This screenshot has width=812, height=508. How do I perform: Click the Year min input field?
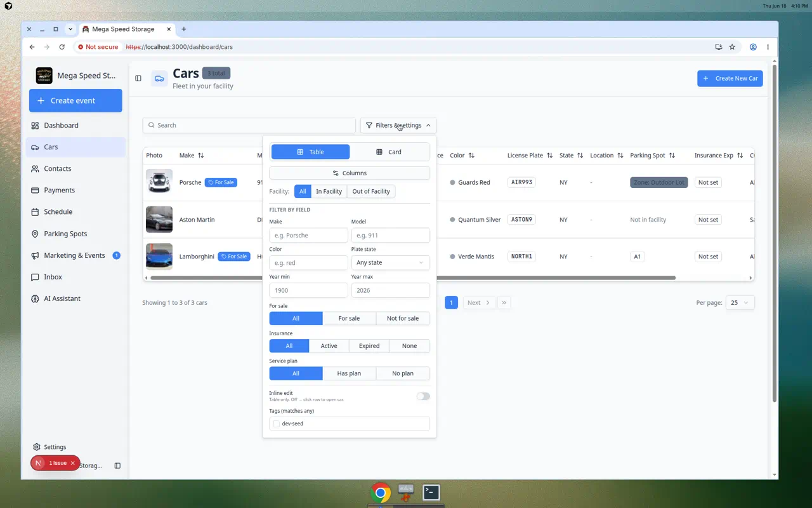(308, 290)
